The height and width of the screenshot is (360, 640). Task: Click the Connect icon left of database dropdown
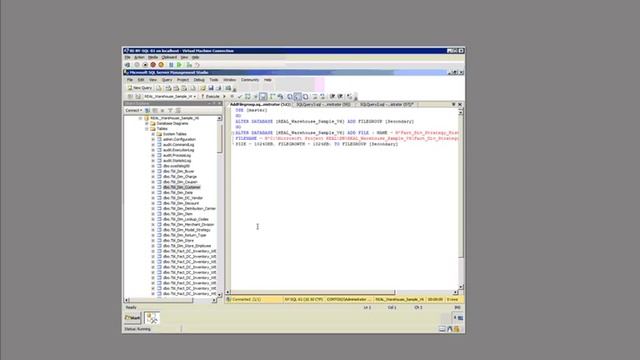coord(130,96)
